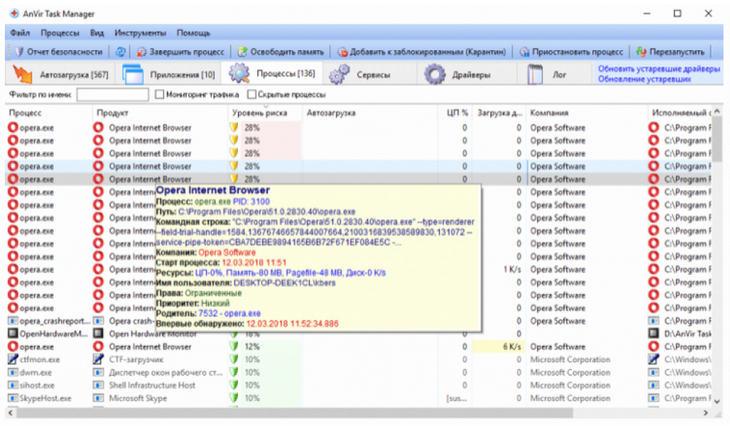Open the Инструменты menu
The image size is (730, 426).
[x=140, y=33]
